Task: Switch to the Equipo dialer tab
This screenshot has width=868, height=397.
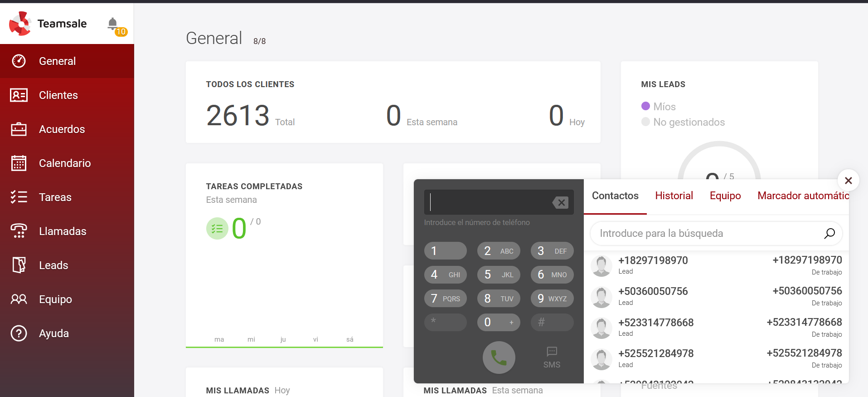Action: [725, 196]
